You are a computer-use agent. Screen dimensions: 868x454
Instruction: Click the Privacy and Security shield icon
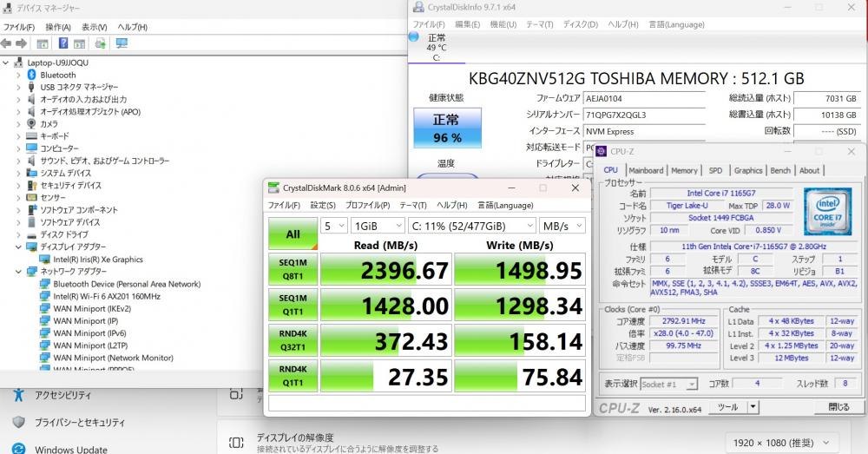18,422
